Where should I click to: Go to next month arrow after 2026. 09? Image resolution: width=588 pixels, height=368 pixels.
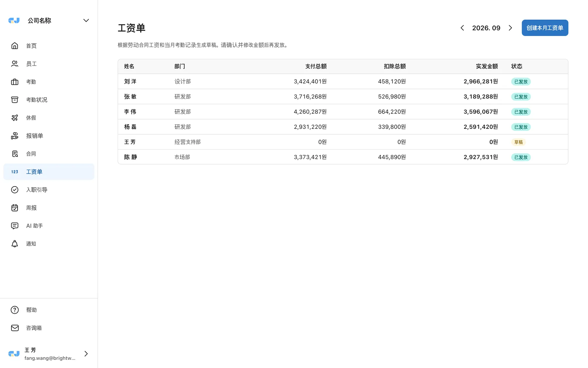pos(510,28)
